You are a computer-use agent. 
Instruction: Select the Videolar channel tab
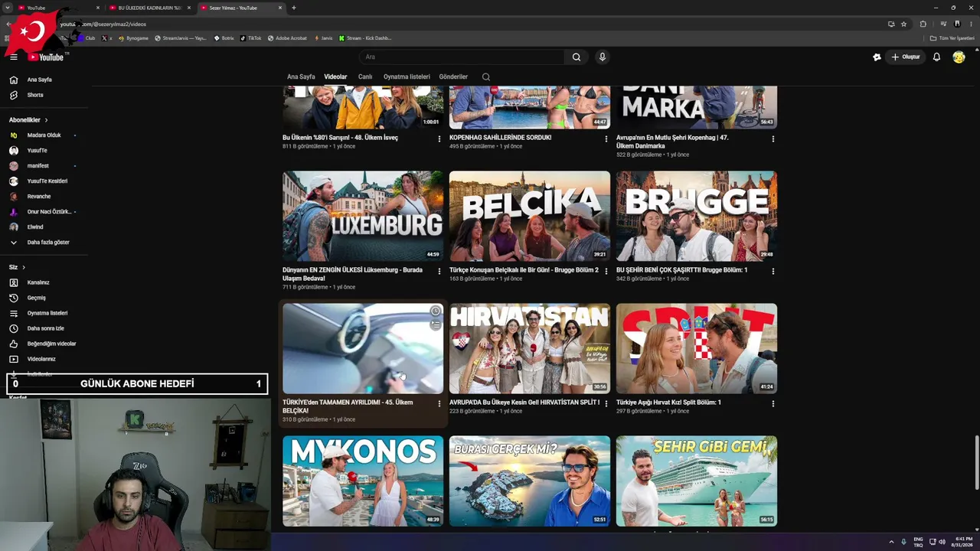[335, 77]
